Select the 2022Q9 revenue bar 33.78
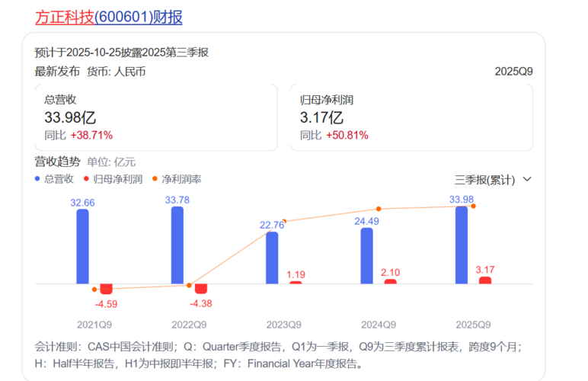 177,245
